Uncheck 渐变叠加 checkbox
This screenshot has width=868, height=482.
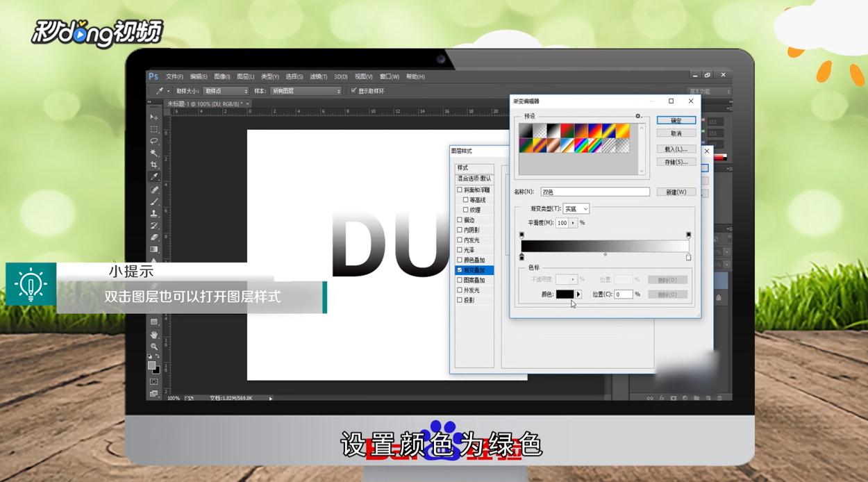click(x=459, y=270)
